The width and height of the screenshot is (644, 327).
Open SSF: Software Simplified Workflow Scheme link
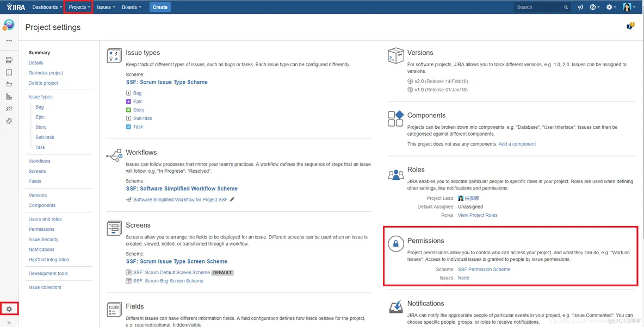[182, 188]
